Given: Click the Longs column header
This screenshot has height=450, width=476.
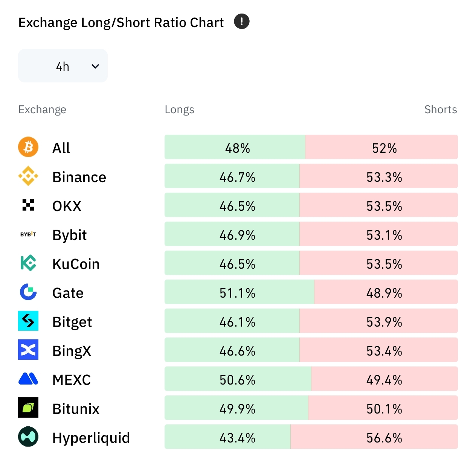Looking at the screenshot, I should [x=179, y=109].
